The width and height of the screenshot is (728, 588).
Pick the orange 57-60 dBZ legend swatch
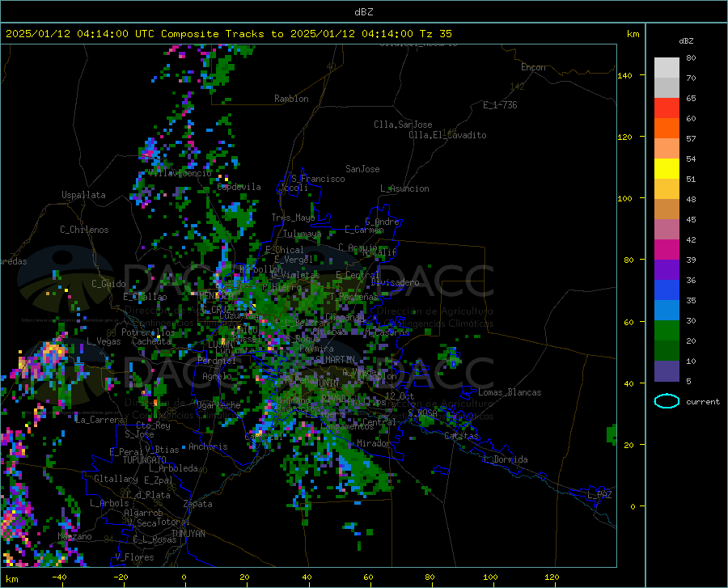[x=667, y=128]
